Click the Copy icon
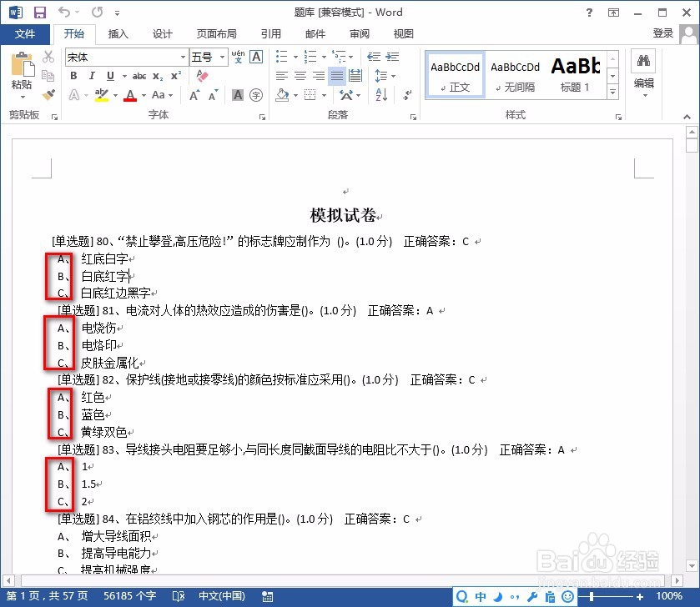Screen dimensions: 700x607 tap(48, 75)
